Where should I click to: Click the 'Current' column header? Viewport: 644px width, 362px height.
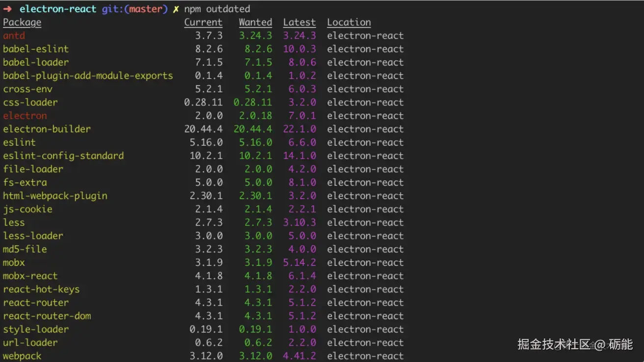click(x=203, y=23)
